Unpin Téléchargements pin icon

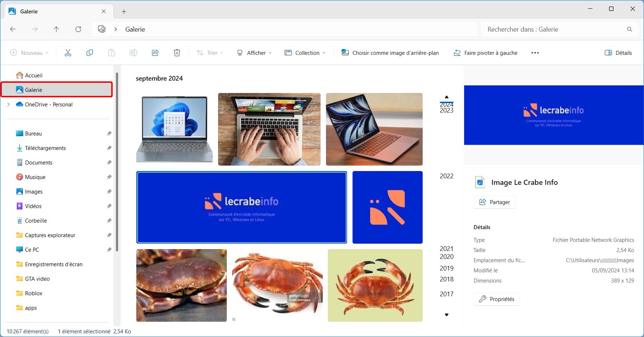pyautogui.click(x=109, y=148)
